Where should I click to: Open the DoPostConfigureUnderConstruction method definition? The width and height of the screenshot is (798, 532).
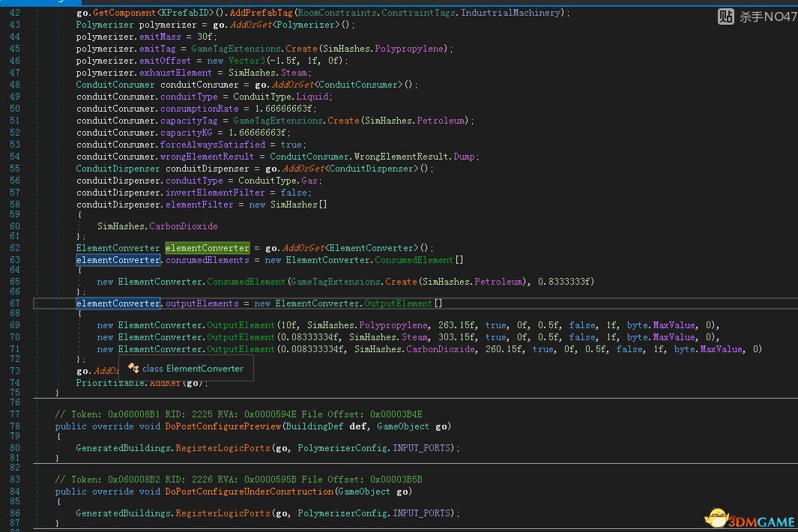pos(249,492)
